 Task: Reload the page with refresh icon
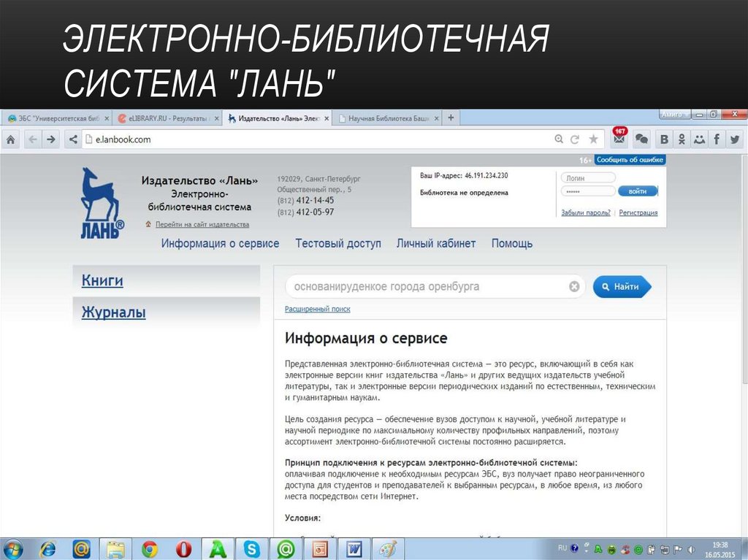pos(575,139)
